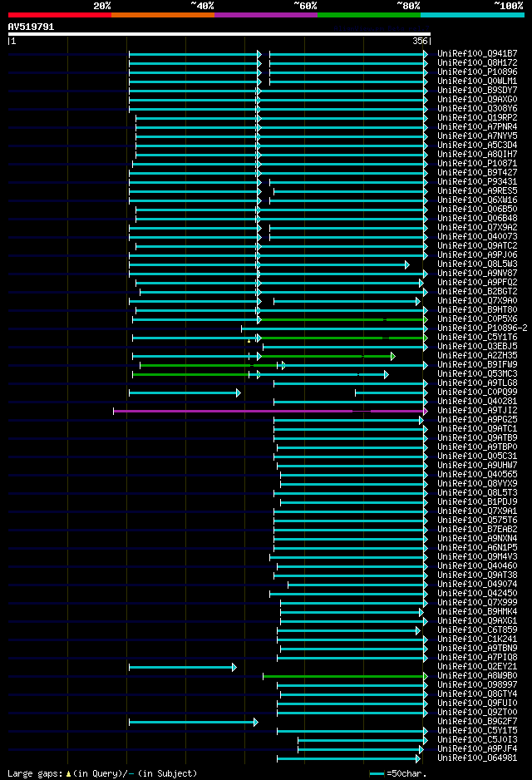Select hit label UniRef100_P10871
Image resolution: width=532 pixels, height=780 pixels.
(477, 163)
